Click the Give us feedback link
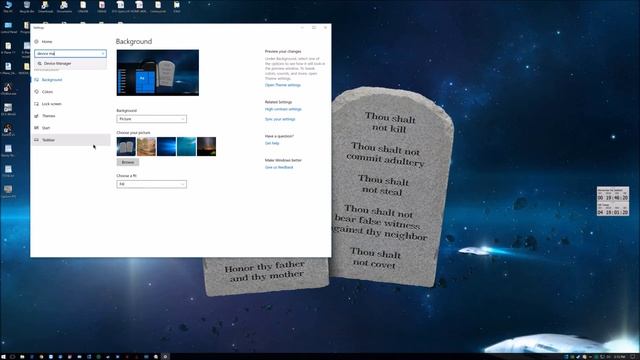 tap(279, 167)
